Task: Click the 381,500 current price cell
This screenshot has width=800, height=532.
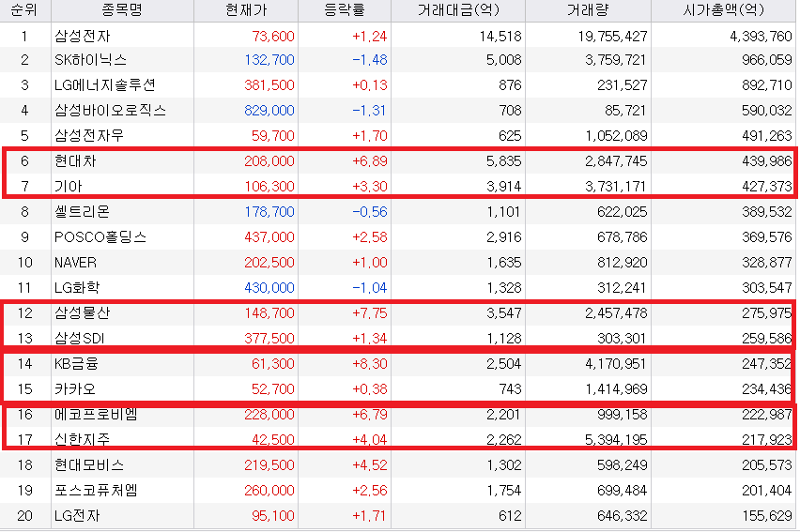Action: (269, 85)
